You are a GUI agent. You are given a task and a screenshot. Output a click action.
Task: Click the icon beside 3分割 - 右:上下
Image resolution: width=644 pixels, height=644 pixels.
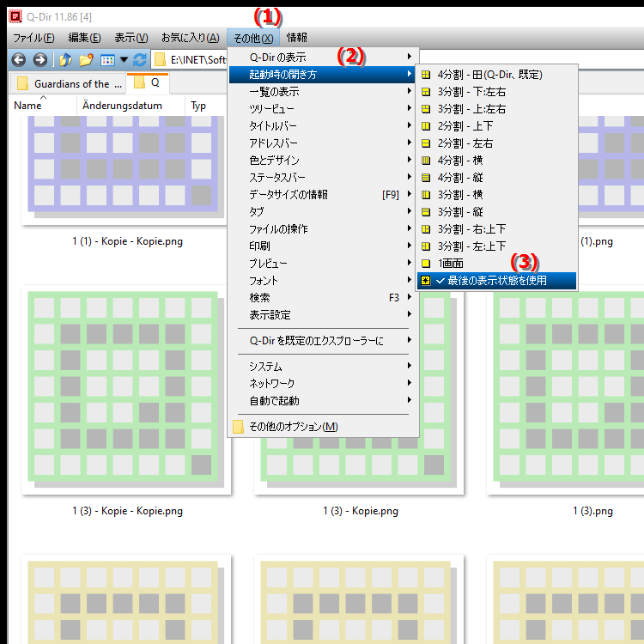tap(426, 229)
